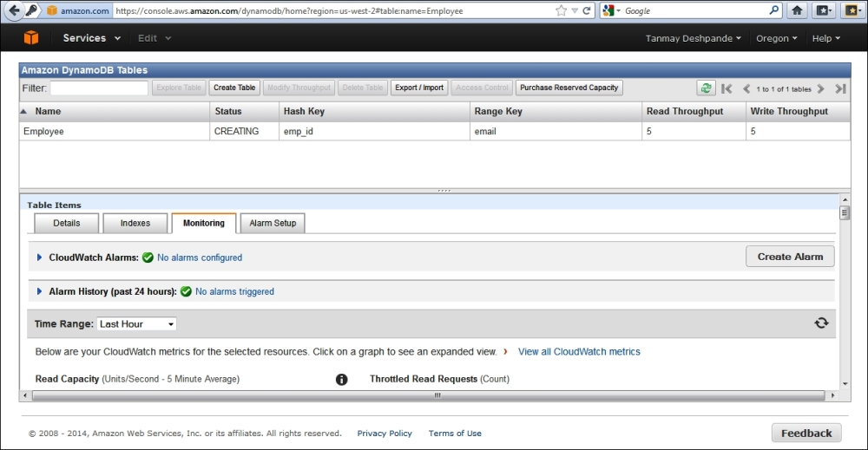The height and width of the screenshot is (450, 868).
Task: Run search with the magnifier icon
Action: [774, 10]
